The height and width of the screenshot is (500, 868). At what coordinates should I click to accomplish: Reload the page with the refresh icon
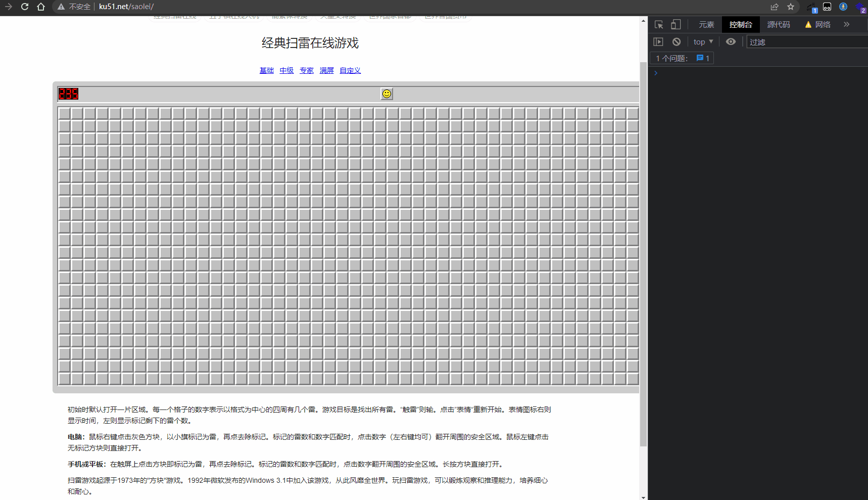click(x=25, y=7)
